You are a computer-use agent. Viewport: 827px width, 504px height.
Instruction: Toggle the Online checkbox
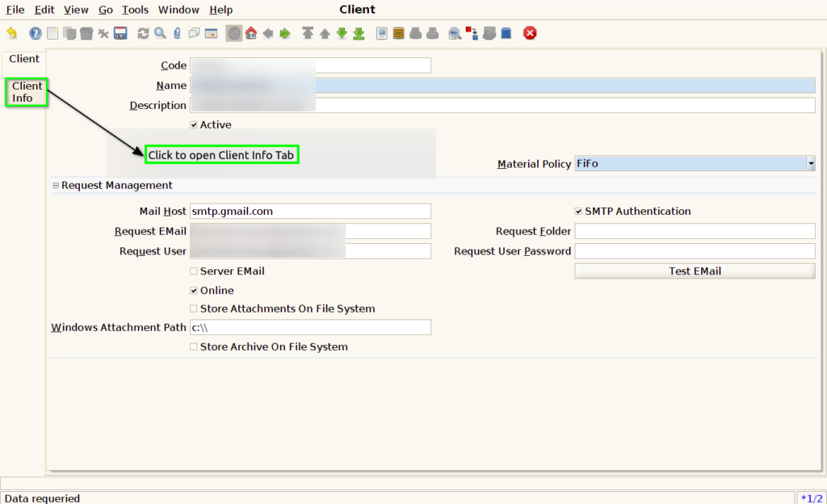click(194, 291)
